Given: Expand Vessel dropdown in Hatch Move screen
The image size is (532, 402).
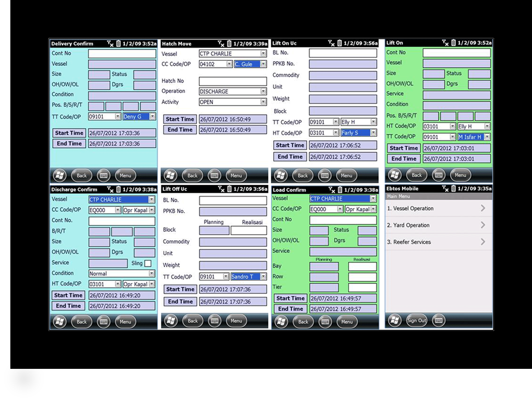Looking at the screenshot, I should (x=263, y=53).
